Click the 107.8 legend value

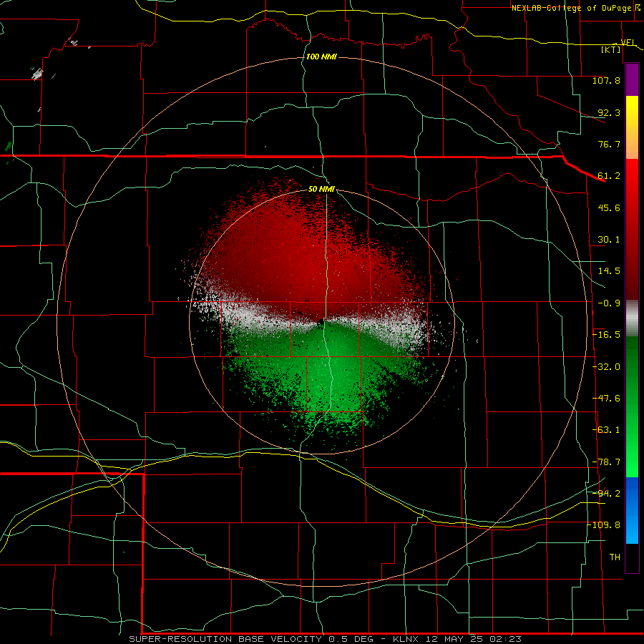606,80
